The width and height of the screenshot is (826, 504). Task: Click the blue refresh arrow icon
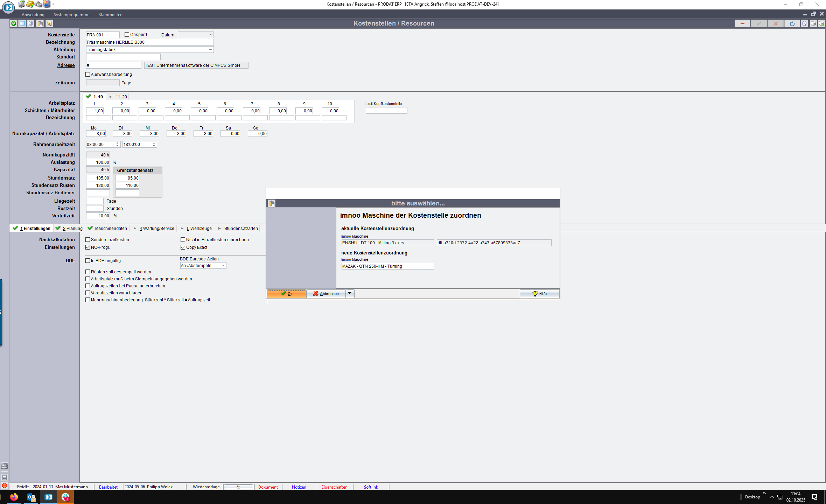(x=792, y=23)
